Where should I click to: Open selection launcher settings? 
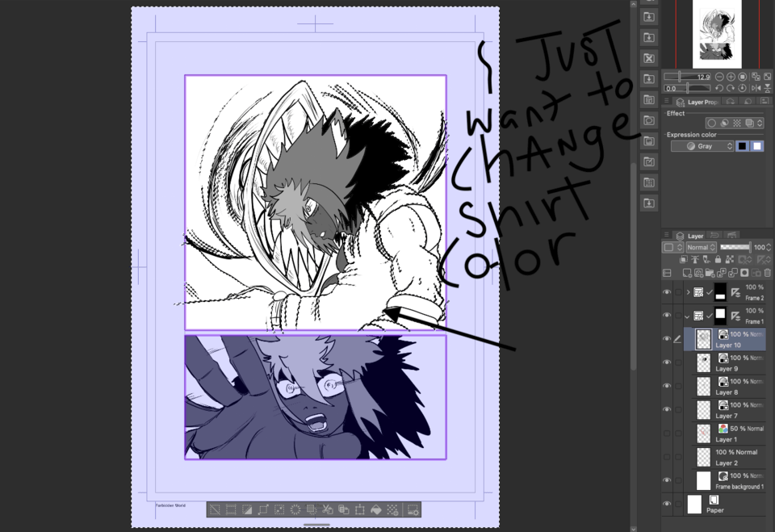coord(413,509)
